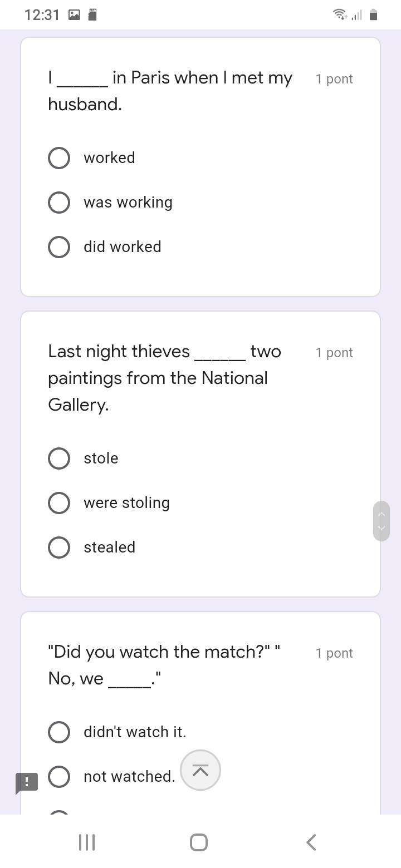Image resolution: width=401 pixels, height=868 pixels.
Task: Tap the fast scroll handle on right edge
Action: (x=382, y=521)
